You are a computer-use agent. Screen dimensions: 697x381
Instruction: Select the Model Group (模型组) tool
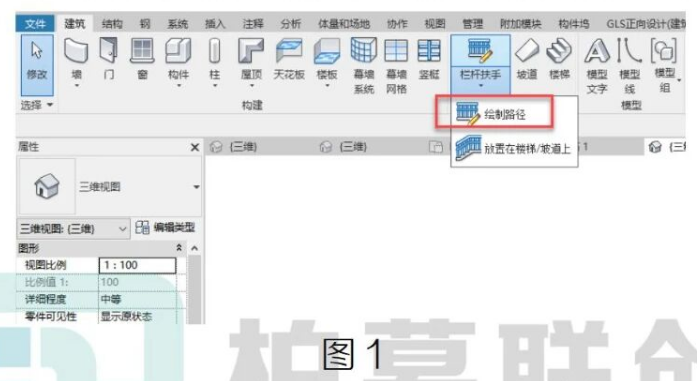(665, 65)
